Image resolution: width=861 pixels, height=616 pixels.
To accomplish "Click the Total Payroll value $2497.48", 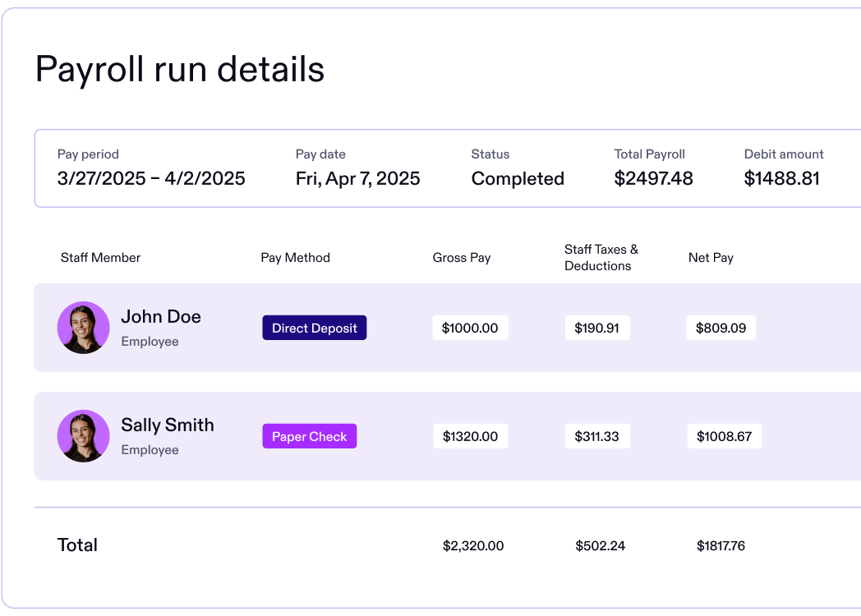I will point(653,178).
